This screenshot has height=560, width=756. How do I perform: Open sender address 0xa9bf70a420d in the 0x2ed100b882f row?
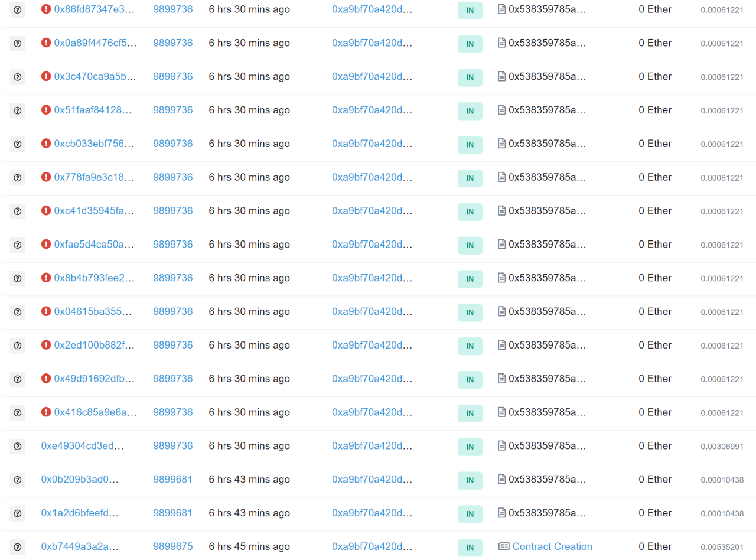coord(372,345)
